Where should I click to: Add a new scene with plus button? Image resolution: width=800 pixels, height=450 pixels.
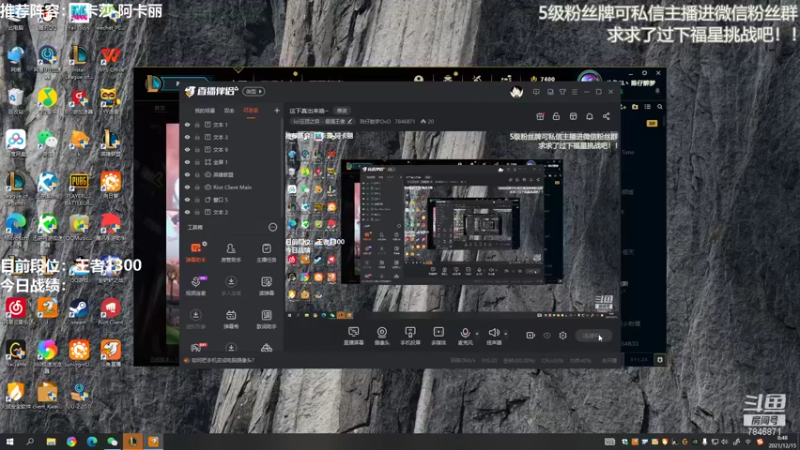click(277, 110)
